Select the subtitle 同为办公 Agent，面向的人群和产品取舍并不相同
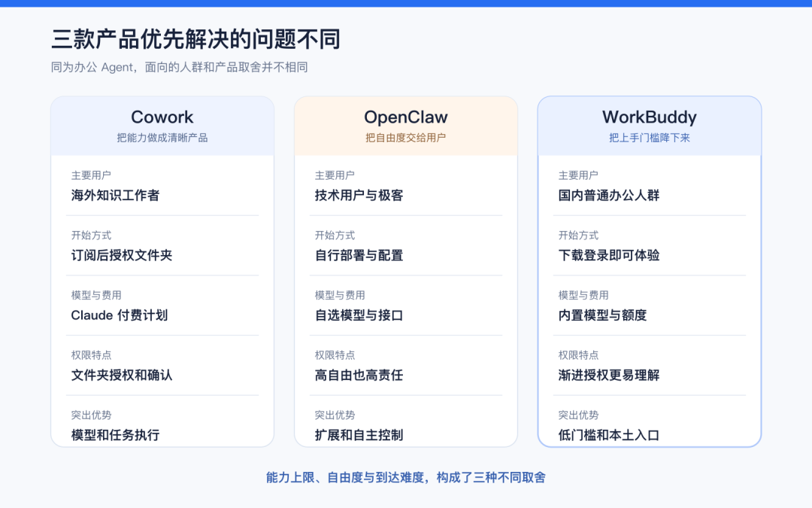812x508 pixels. point(179,68)
